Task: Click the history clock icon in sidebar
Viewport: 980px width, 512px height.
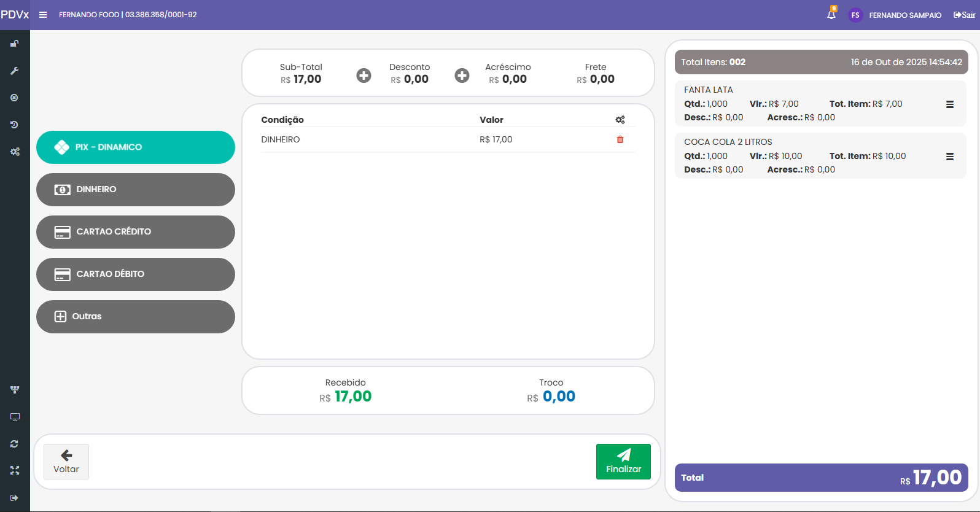Action: (14, 125)
